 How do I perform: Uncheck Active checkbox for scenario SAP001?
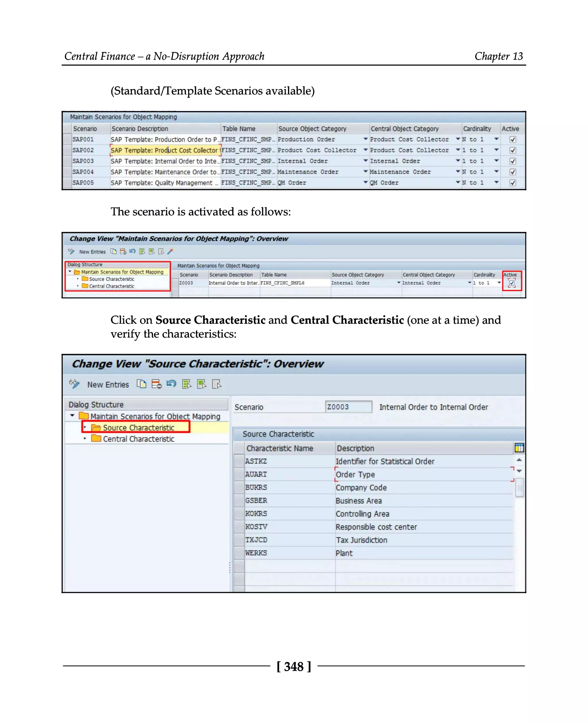tap(513, 139)
